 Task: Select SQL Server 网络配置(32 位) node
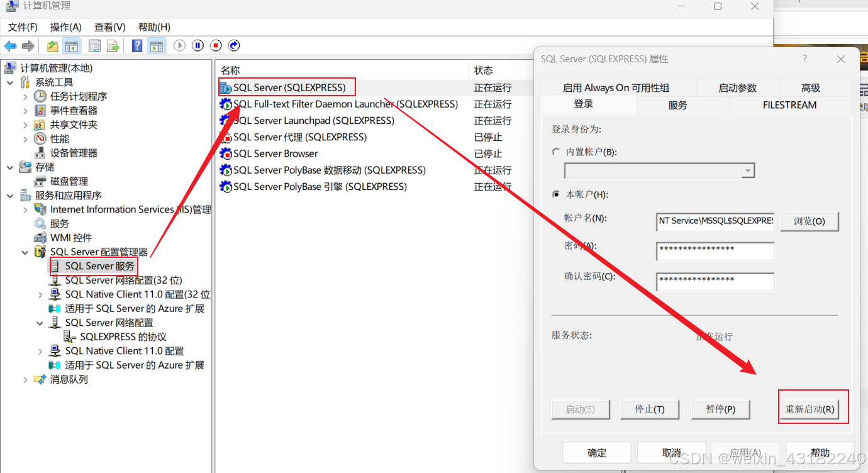coord(123,280)
